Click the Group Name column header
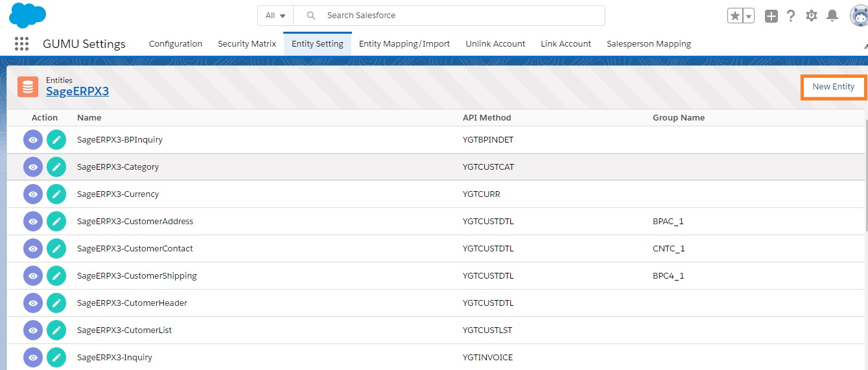868x370 pixels. coord(679,117)
